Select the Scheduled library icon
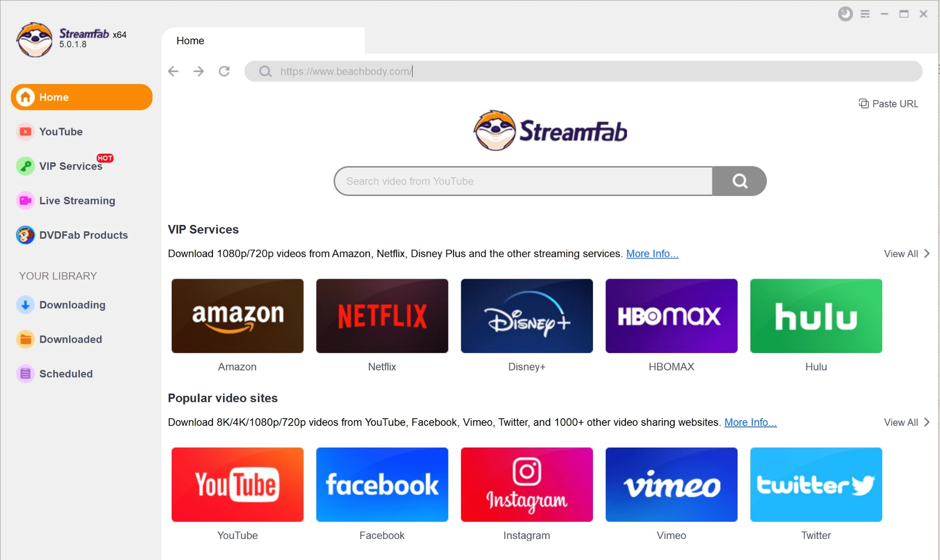940x560 pixels. click(x=25, y=373)
